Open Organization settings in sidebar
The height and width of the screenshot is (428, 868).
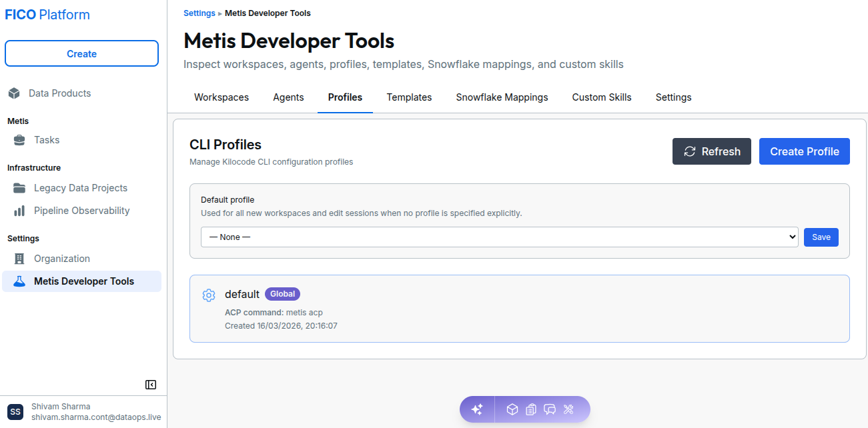tap(62, 259)
